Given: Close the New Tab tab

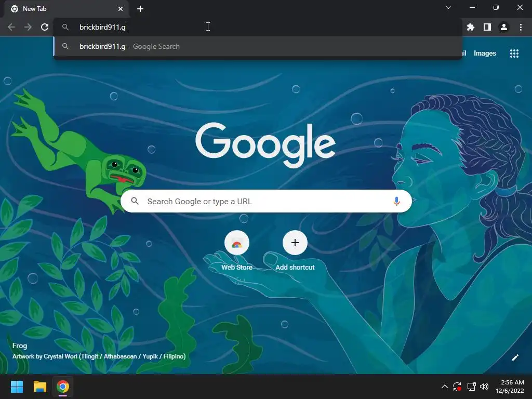Looking at the screenshot, I should coord(121,9).
